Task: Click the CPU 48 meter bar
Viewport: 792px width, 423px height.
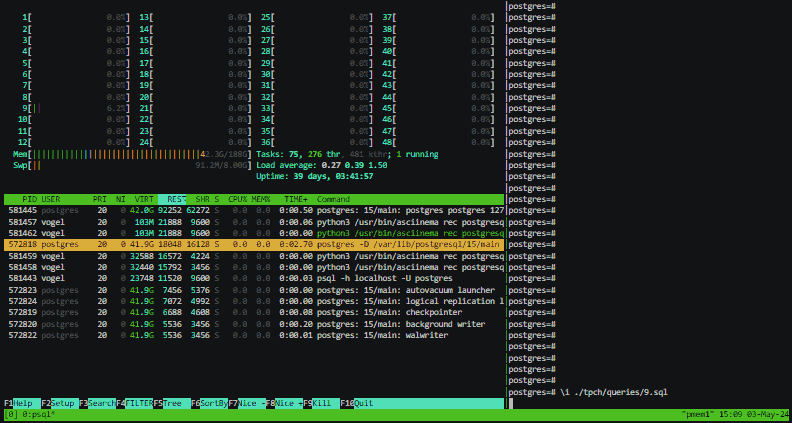Action: [x=438, y=143]
